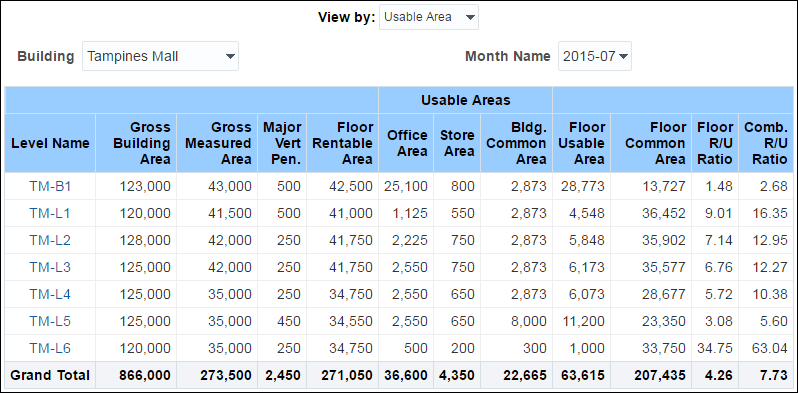This screenshot has height=393, width=798.
Task: Open the TM-L3 level link
Action: coord(50,267)
